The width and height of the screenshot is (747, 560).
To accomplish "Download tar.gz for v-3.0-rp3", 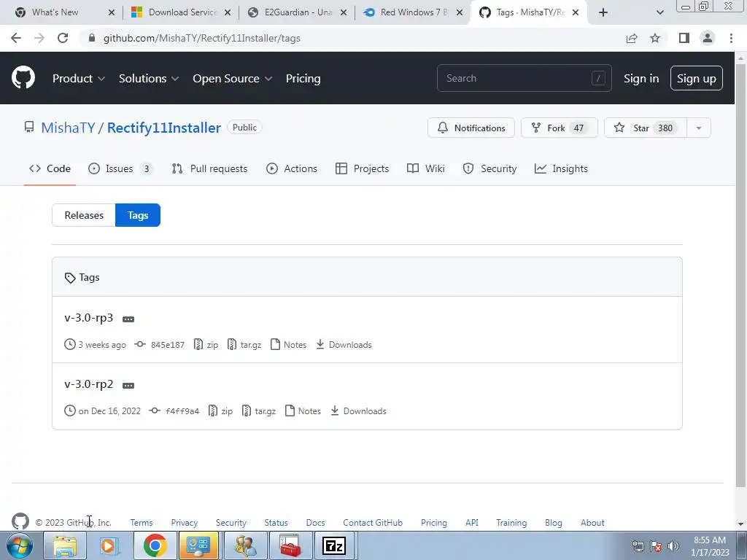I will coord(244,345).
